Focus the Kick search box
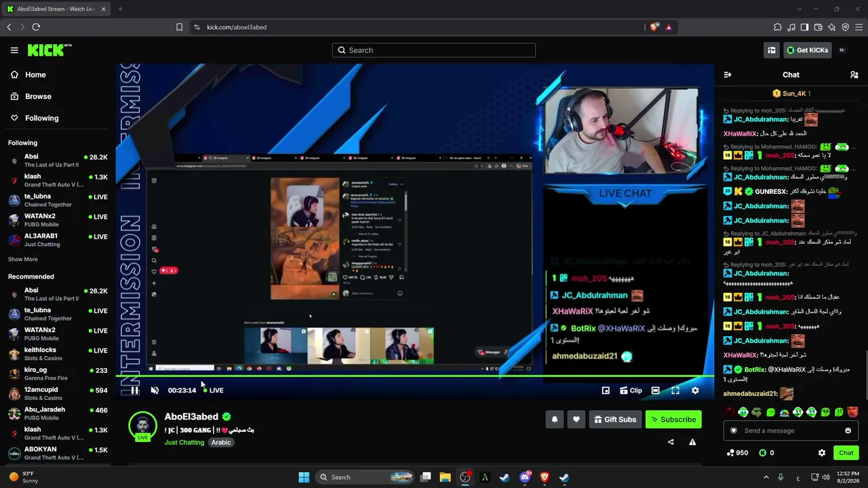 click(x=434, y=50)
